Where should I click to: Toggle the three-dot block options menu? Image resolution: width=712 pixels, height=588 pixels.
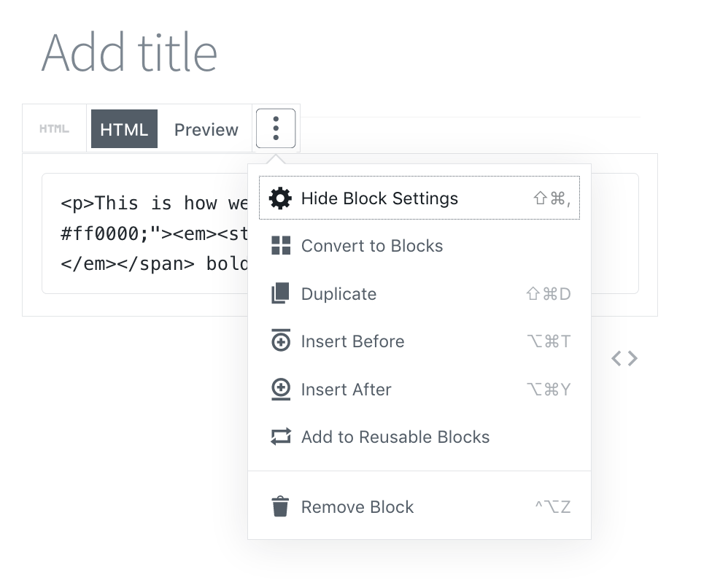(276, 129)
